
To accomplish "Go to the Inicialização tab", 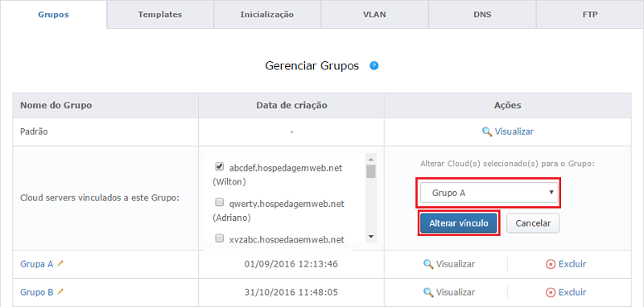I will point(267,15).
